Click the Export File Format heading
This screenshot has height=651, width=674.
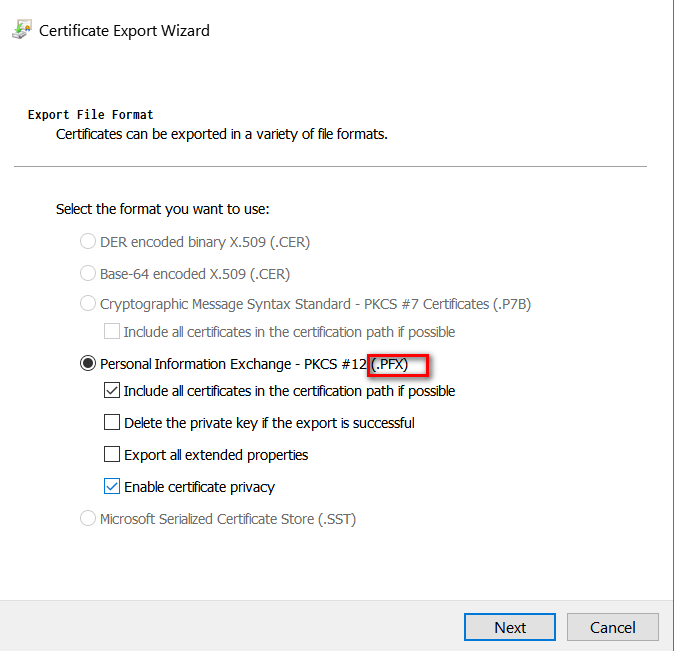click(x=90, y=115)
